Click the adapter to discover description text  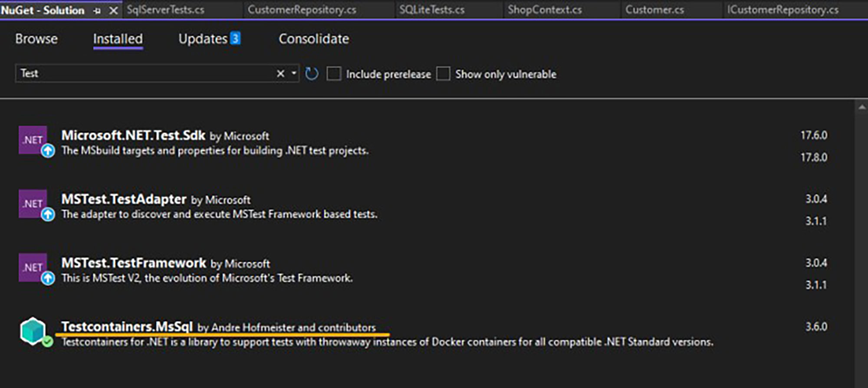pos(219,214)
